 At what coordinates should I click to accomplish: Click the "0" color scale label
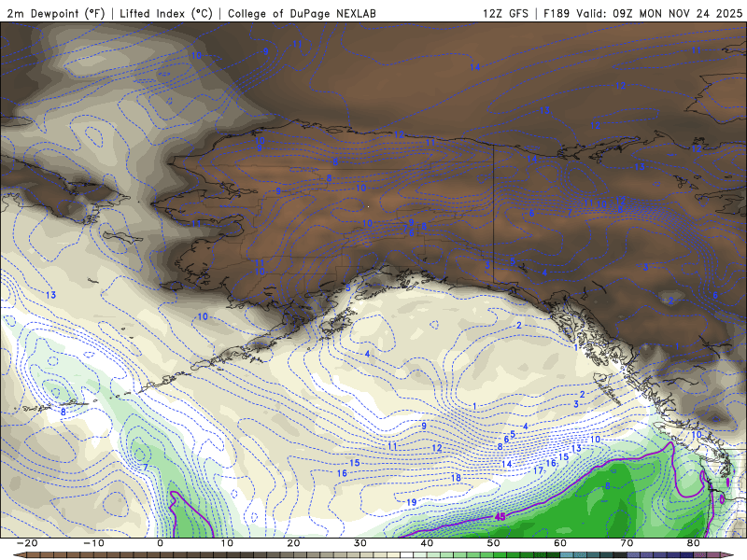[160, 543]
